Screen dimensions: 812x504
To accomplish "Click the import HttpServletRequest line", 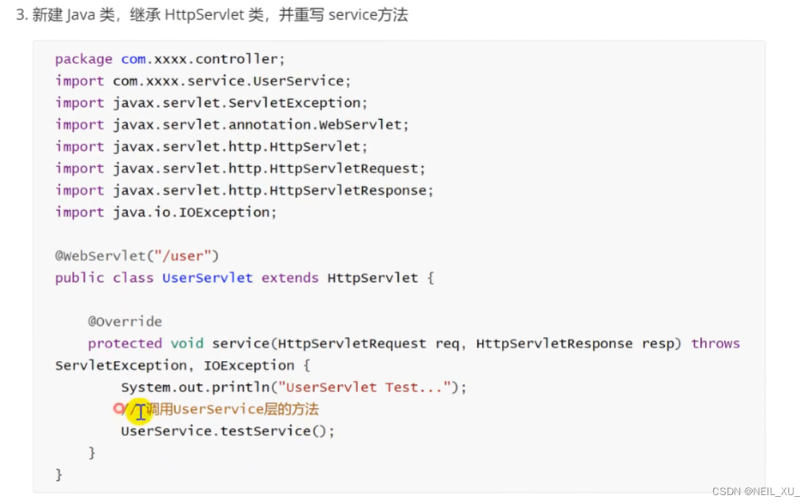I will (241, 169).
